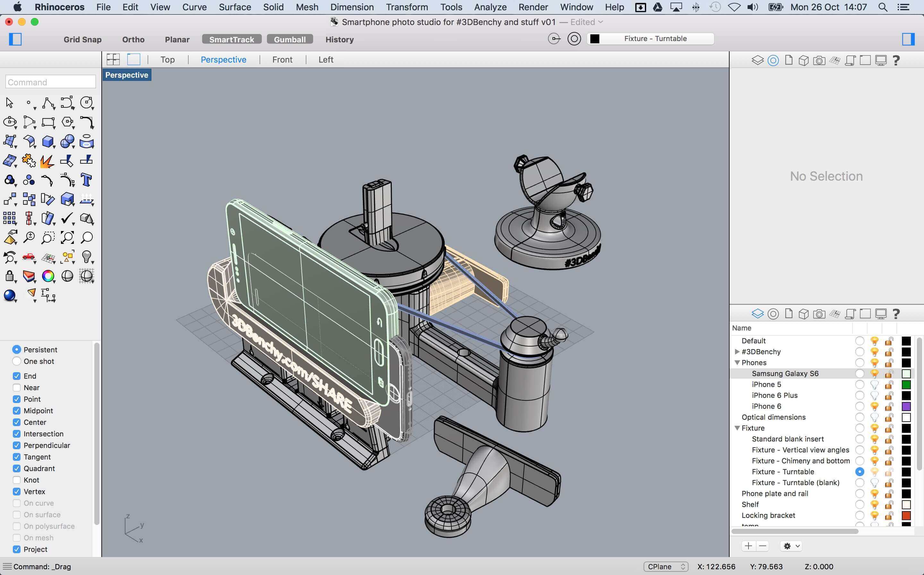The image size is (924, 575).
Task: Open the color wheel tool icon
Action: (x=48, y=276)
